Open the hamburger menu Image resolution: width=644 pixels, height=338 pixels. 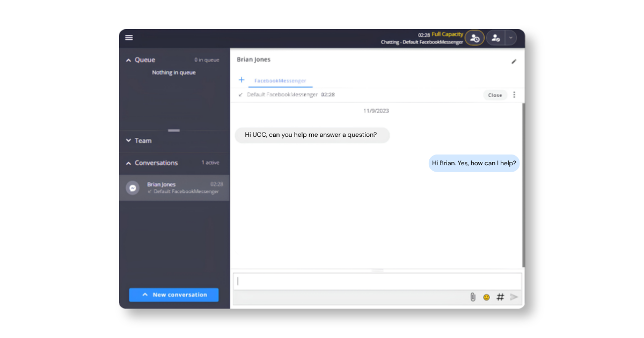129,38
